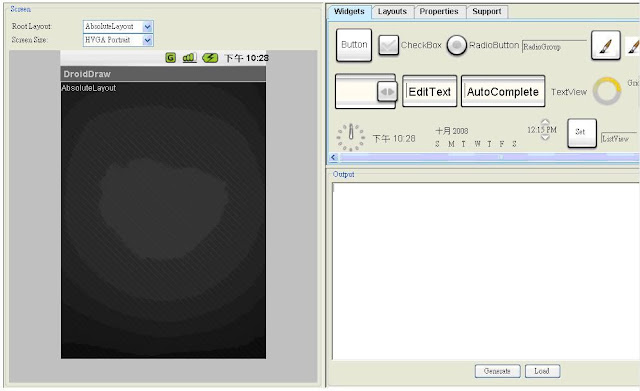The width and height of the screenshot is (640, 391).
Task: Click the TimePicker up arrow
Action: [x=545, y=122]
